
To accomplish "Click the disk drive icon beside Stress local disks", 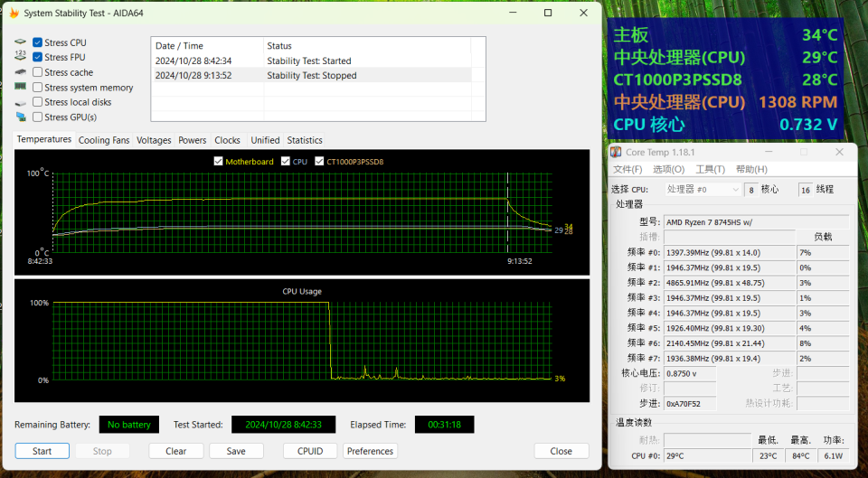I will (21, 103).
